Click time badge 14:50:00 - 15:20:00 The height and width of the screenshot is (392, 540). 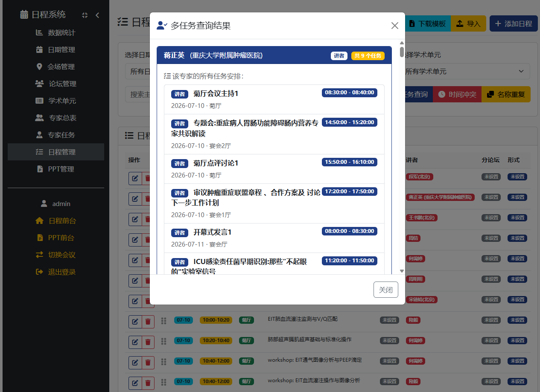[350, 122]
